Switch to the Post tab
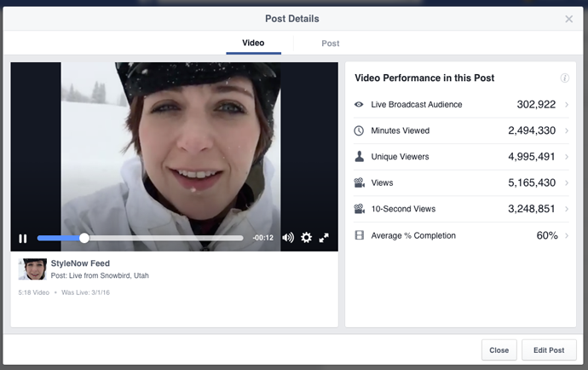The image size is (588, 370). pyautogui.click(x=331, y=43)
